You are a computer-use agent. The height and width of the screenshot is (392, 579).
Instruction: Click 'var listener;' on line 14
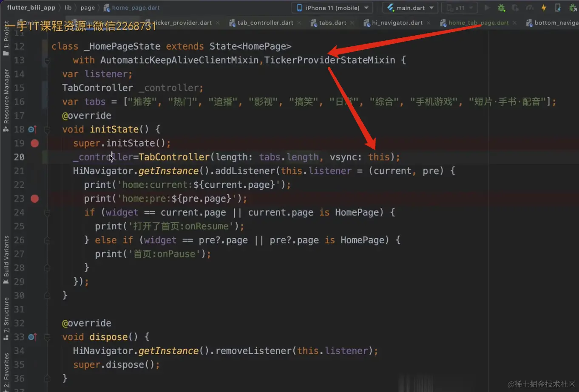tap(97, 74)
